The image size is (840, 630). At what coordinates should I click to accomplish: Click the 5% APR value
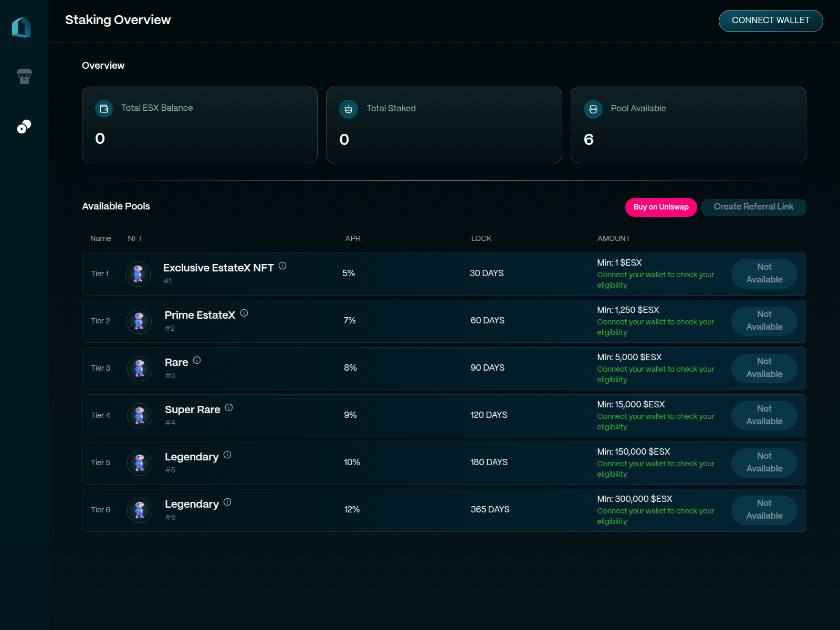(x=349, y=273)
